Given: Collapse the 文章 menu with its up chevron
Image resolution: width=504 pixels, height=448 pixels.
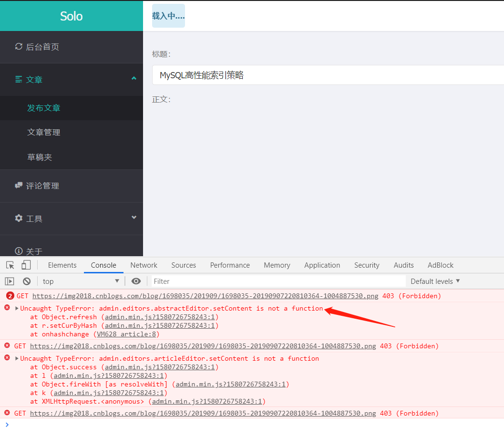Looking at the screenshot, I should pyautogui.click(x=134, y=78).
